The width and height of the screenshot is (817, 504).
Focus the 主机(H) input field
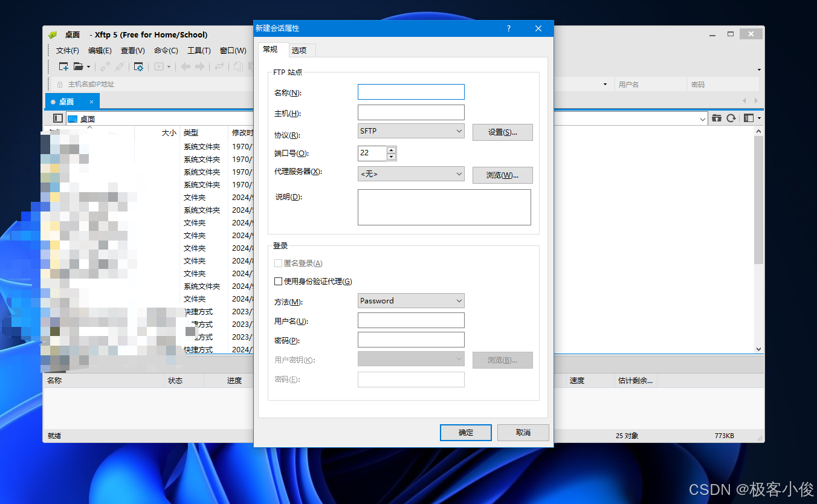pos(411,112)
